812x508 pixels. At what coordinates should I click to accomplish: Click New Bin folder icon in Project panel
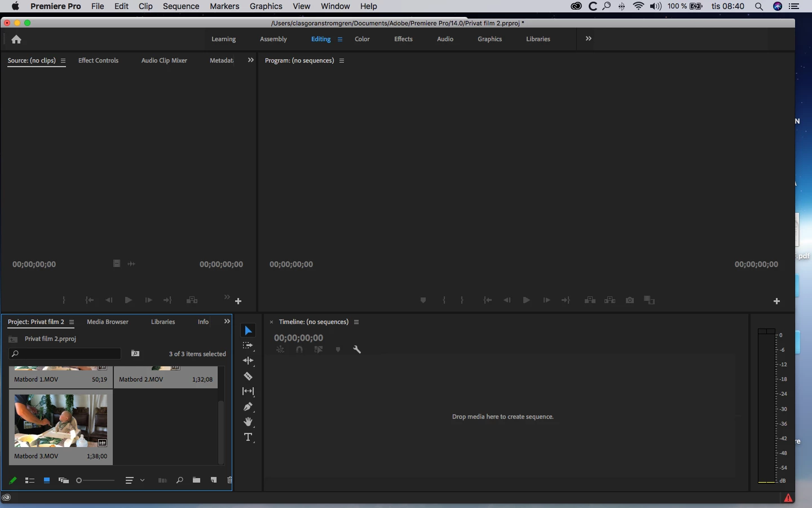(x=196, y=480)
